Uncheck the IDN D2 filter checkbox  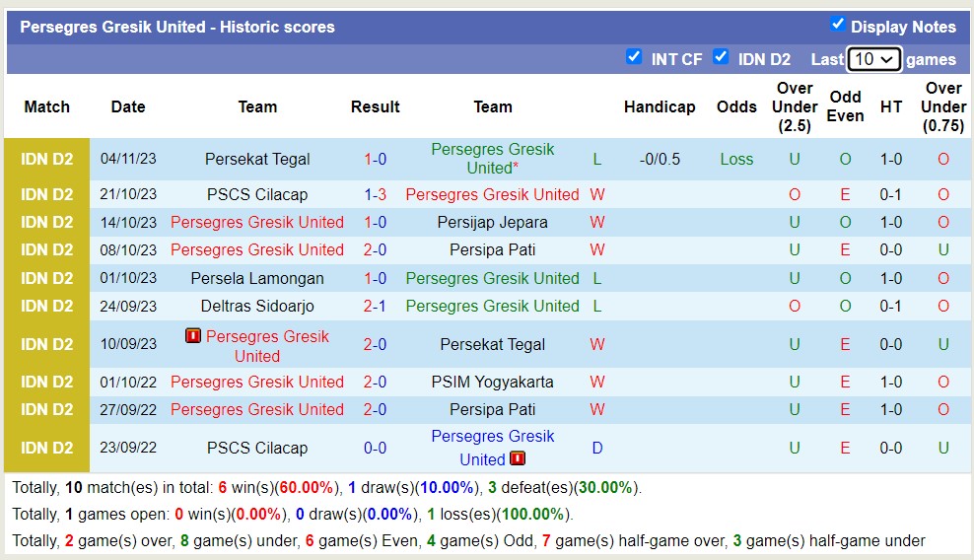click(721, 56)
